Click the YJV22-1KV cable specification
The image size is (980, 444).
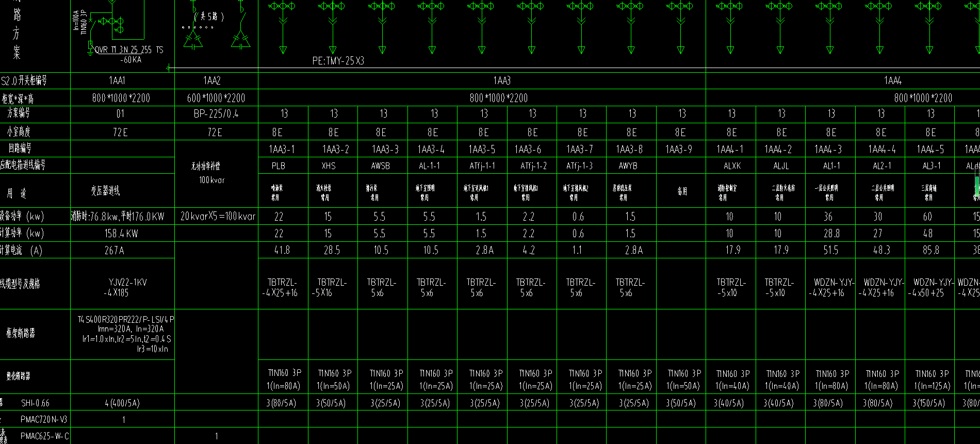127,283
